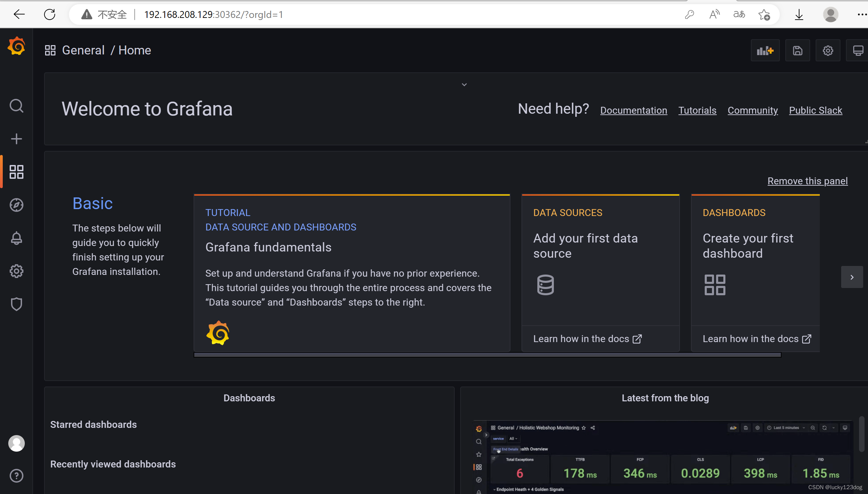
Task: Open the Configuration gear in sidebar
Action: tap(17, 271)
